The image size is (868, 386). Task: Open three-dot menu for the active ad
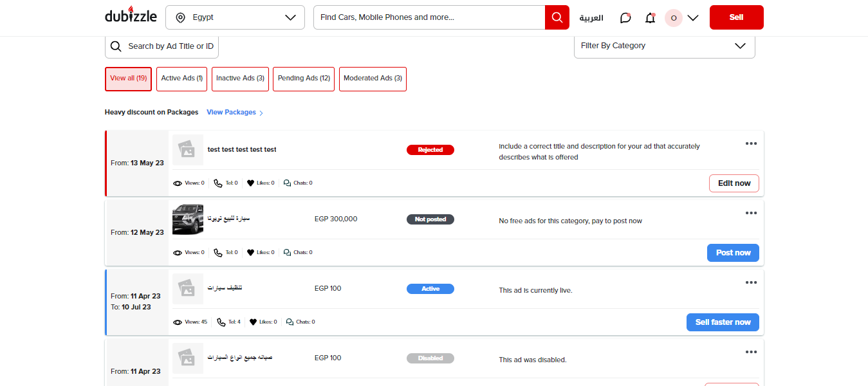(751, 282)
